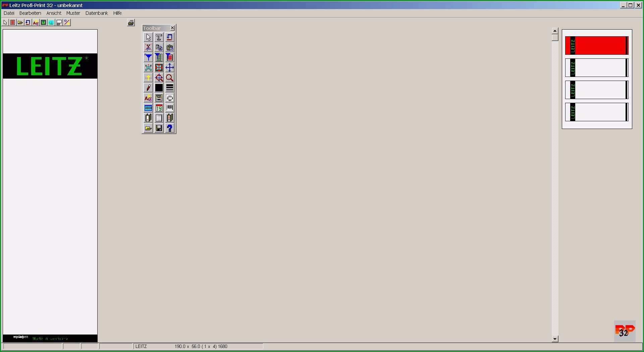
Task: Click the 'Made in Germany' footer on the label
Action: pos(50,339)
